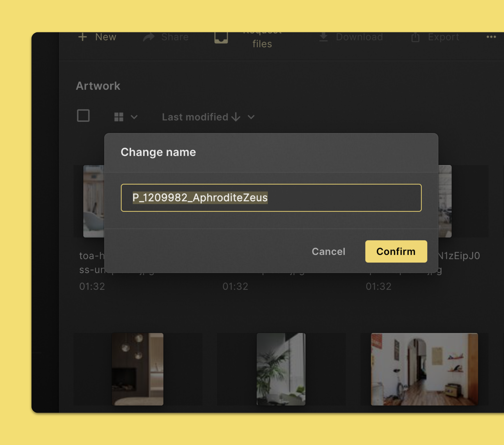Click the Download toolbar label

coord(359,37)
